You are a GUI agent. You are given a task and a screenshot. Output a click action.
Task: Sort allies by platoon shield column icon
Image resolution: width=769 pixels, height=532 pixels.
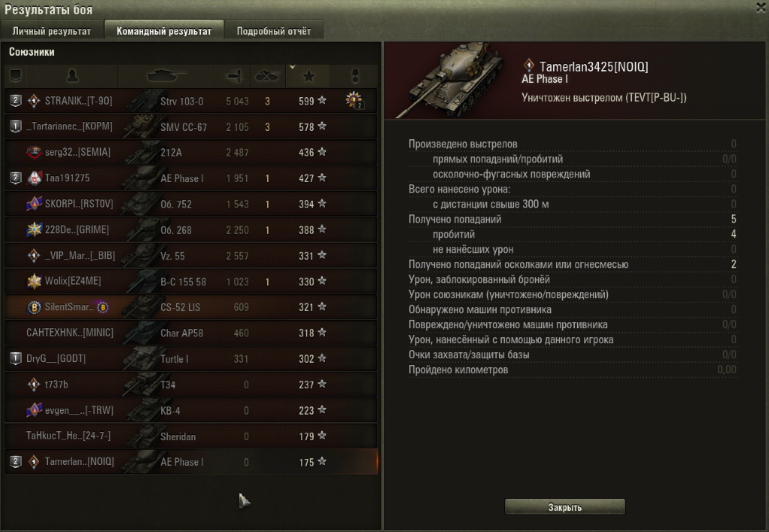[x=16, y=76]
